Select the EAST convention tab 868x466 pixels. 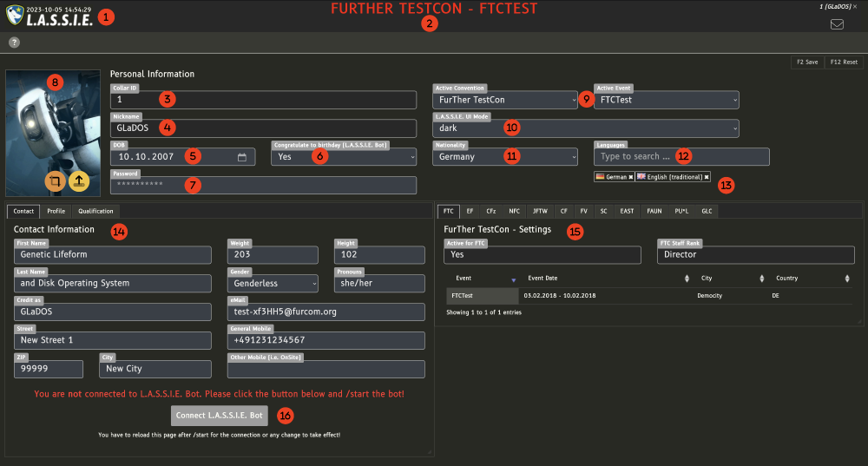[x=627, y=211]
